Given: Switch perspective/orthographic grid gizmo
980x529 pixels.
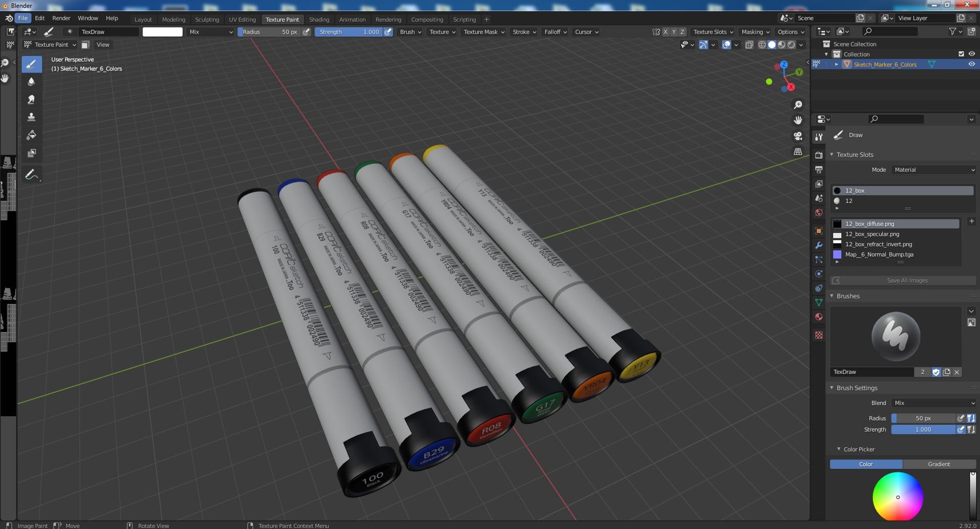Looking at the screenshot, I should click(x=798, y=152).
